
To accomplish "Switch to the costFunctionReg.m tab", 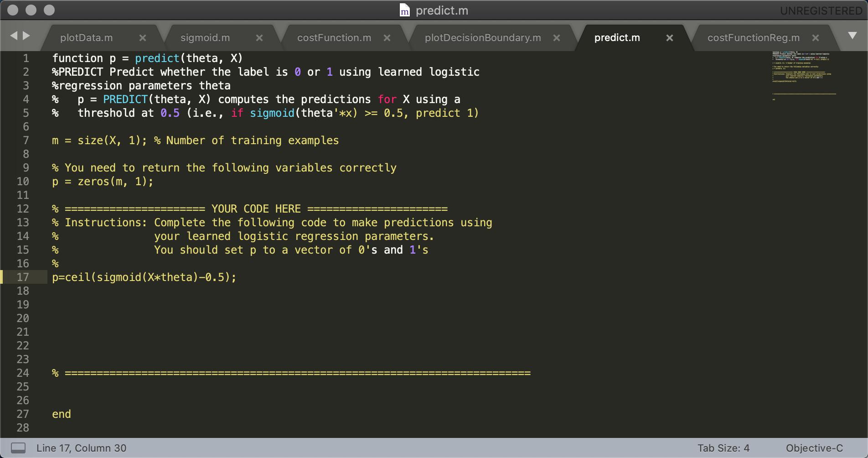I will click(x=754, y=38).
